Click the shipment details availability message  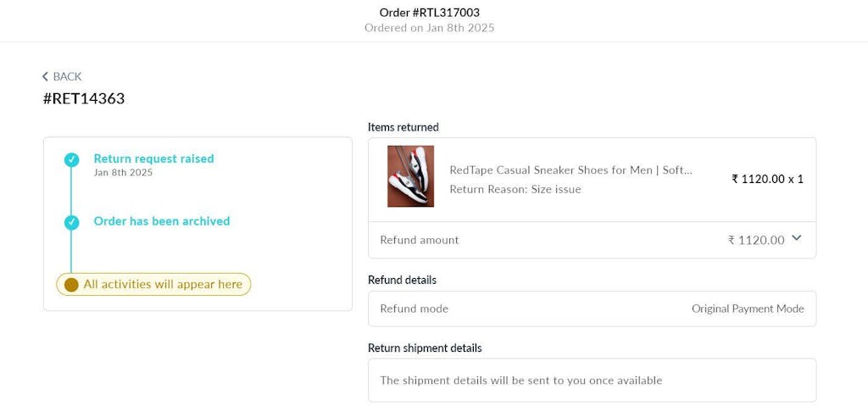point(520,381)
